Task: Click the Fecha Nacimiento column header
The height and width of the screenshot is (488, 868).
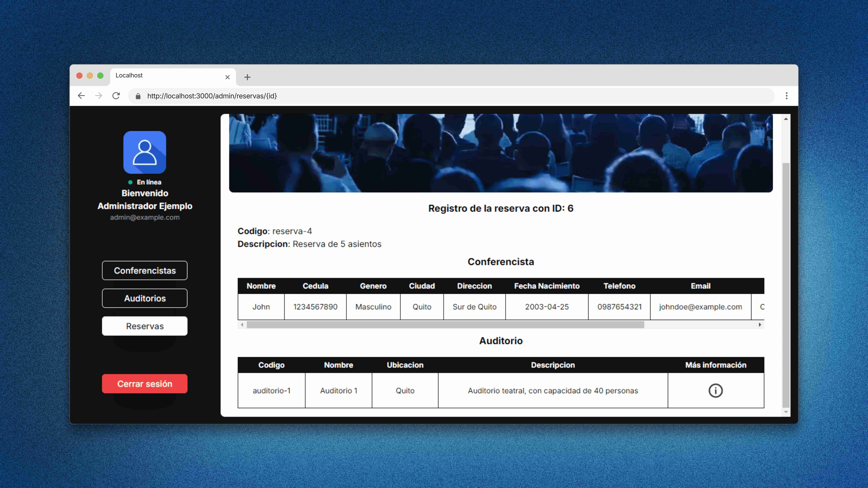Action: coord(547,286)
